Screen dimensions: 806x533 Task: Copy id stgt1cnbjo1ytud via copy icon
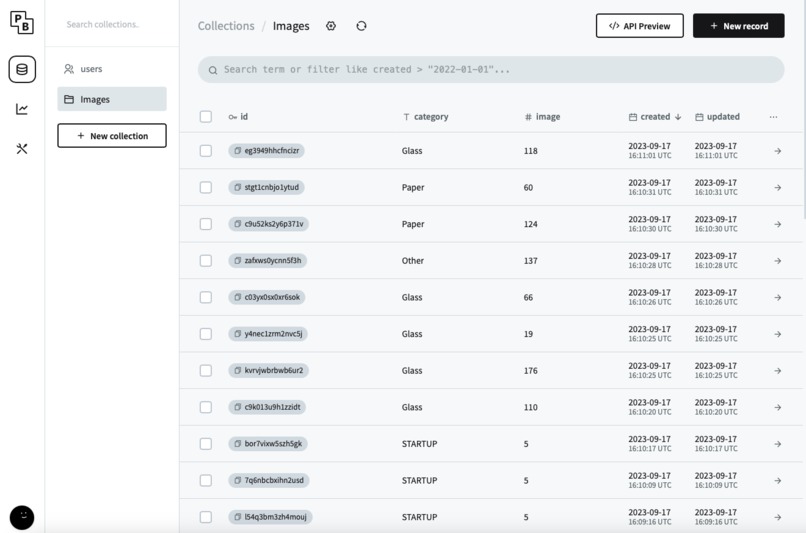[x=237, y=187]
